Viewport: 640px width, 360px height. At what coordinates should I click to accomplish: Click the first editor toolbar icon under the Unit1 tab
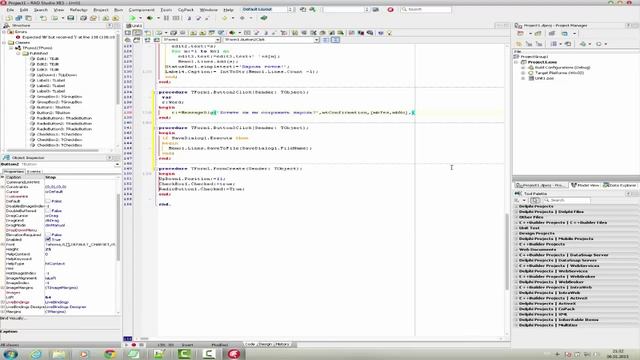coord(128,33)
